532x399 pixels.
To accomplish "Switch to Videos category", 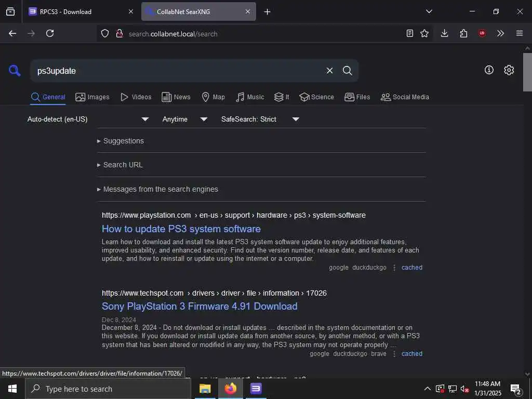I will point(136,97).
